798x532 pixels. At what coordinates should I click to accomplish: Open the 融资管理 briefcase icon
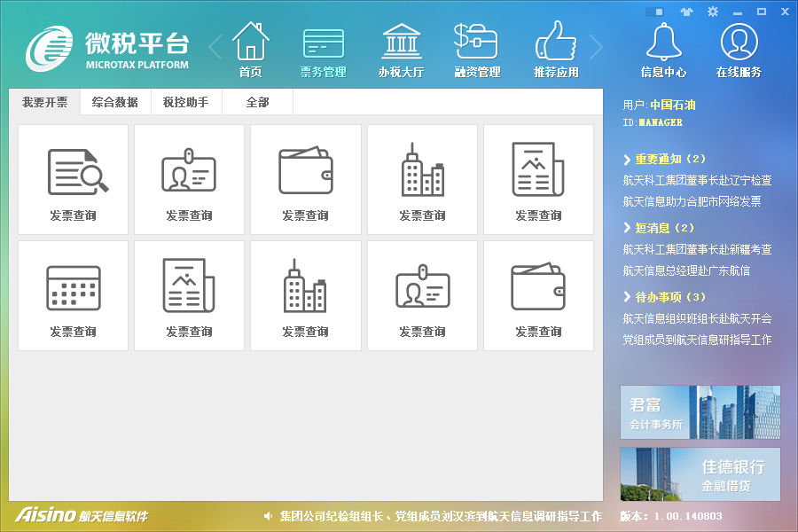[477, 51]
